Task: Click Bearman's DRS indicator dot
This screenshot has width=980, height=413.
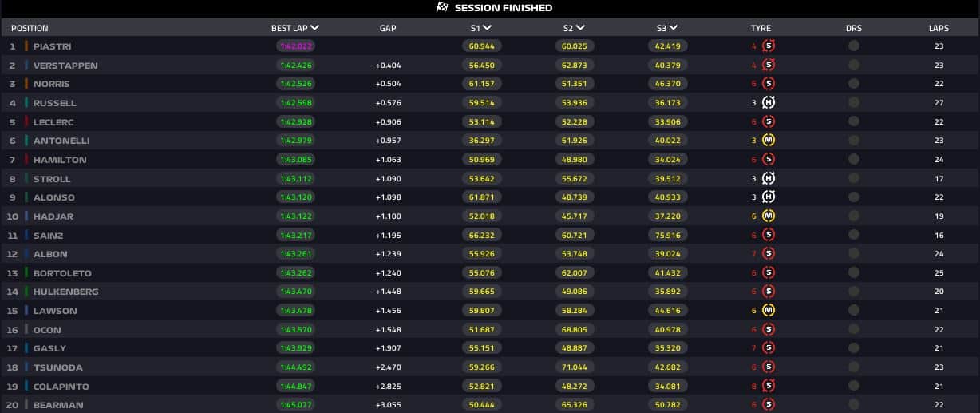Action: pyautogui.click(x=854, y=404)
